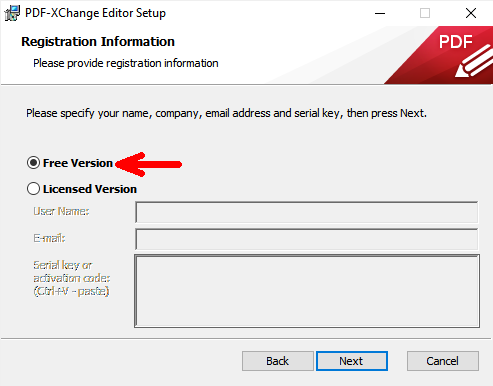The image size is (493, 386).
Task: Focus the E-mail text box
Action: click(307, 239)
